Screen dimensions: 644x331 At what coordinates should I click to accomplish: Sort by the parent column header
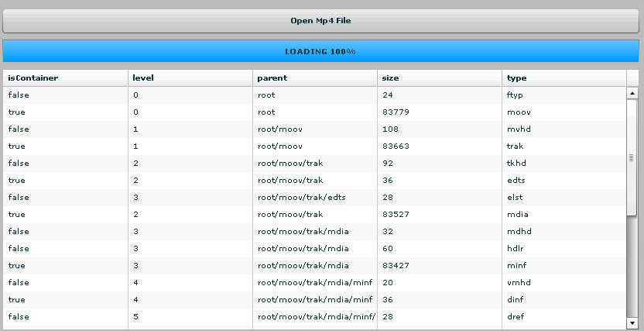(x=314, y=78)
